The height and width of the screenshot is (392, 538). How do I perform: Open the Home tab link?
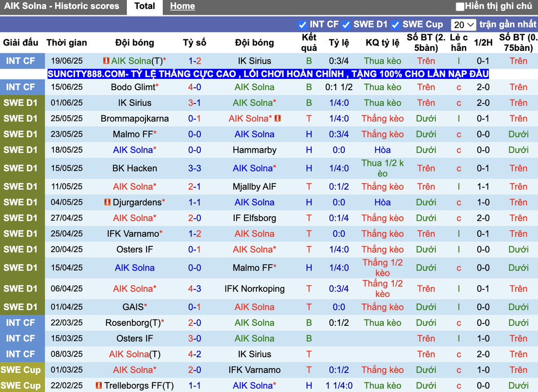point(183,6)
